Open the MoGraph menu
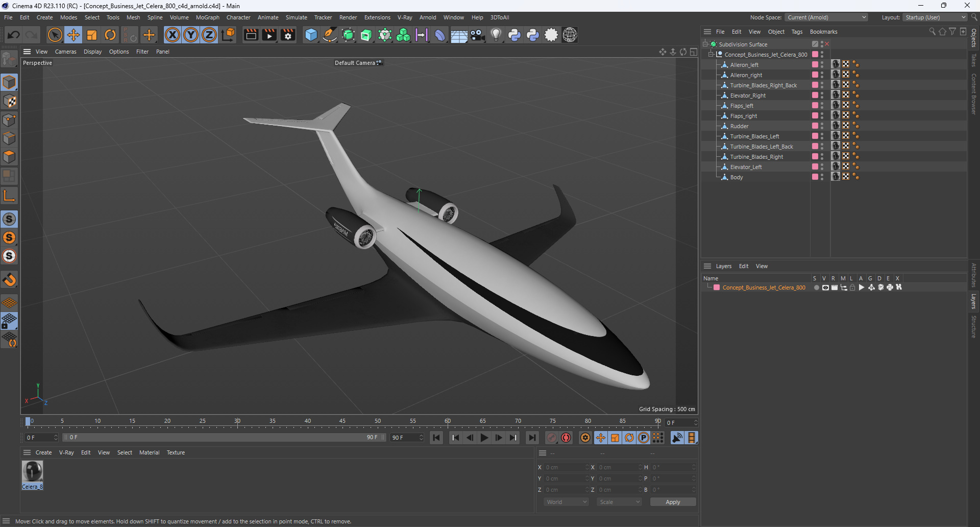Image resolution: width=980 pixels, height=527 pixels. tap(208, 17)
